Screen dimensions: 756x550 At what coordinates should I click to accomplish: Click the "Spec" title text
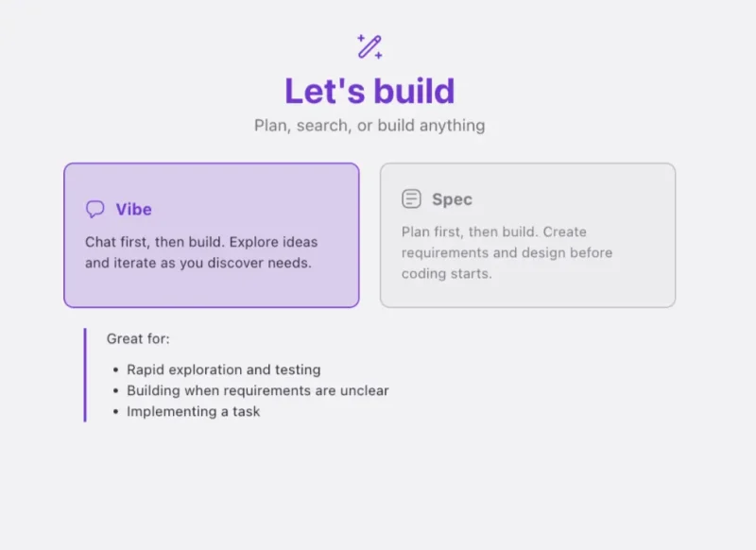[x=452, y=199]
